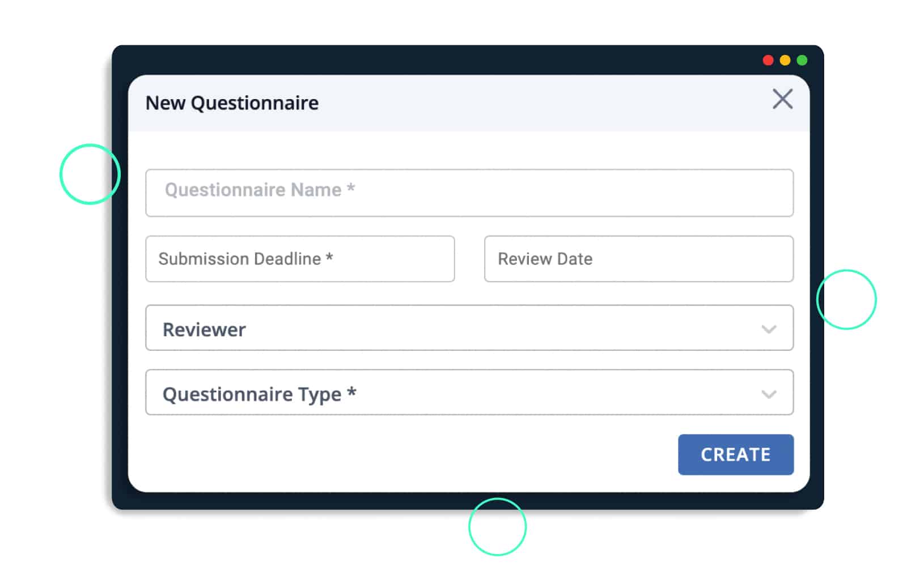Close the New Questionnaire dialog with X
The width and height of the screenshot is (924, 588).
pyautogui.click(x=782, y=99)
